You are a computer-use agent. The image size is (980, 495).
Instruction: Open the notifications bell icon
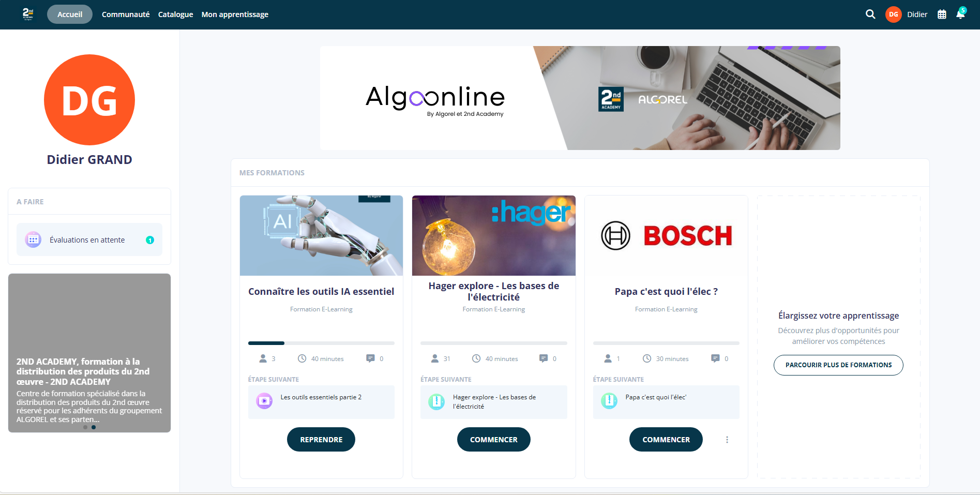click(960, 14)
